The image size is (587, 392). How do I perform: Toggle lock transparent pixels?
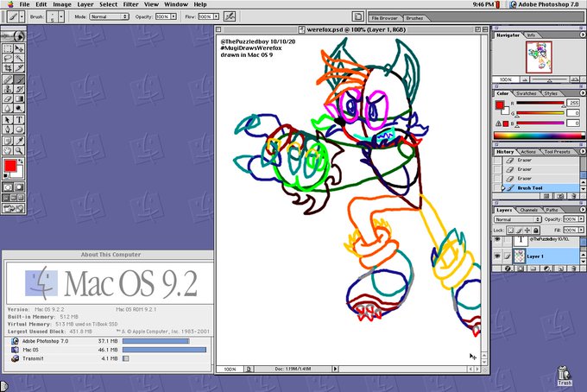(510, 231)
